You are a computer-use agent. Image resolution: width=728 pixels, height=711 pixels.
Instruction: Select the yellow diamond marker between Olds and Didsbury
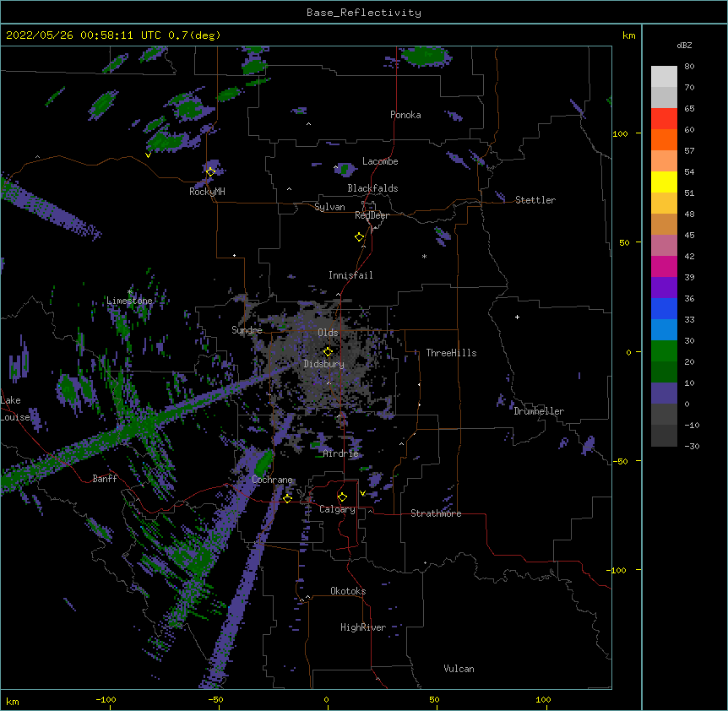(328, 352)
